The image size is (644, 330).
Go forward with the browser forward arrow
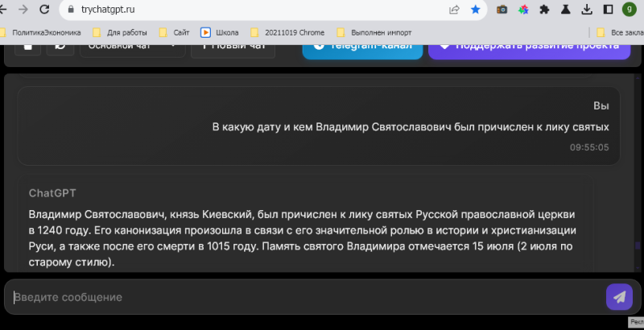tap(23, 9)
